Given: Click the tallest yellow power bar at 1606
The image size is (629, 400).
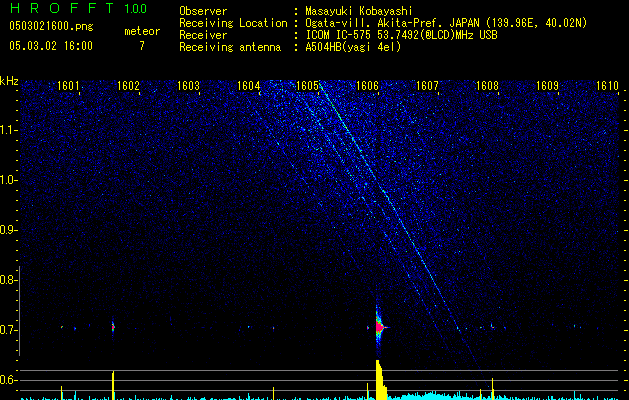Looking at the screenshot, I should tap(380, 380).
